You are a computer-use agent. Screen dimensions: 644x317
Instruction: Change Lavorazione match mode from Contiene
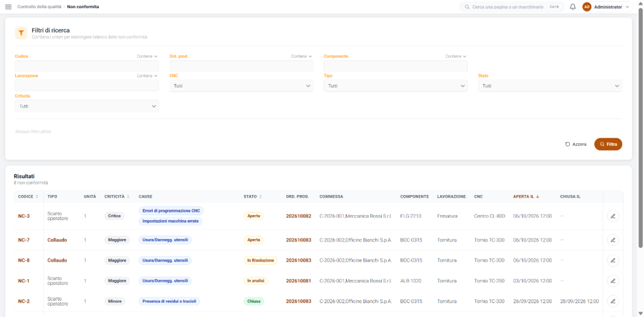click(x=147, y=76)
